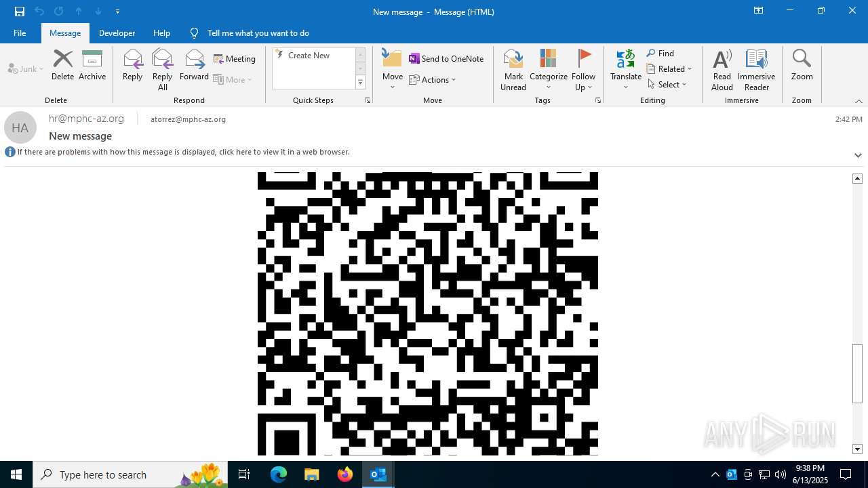This screenshot has width=868, height=488.
Task: Click scroll up arrow of message pane
Action: (x=858, y=178)
